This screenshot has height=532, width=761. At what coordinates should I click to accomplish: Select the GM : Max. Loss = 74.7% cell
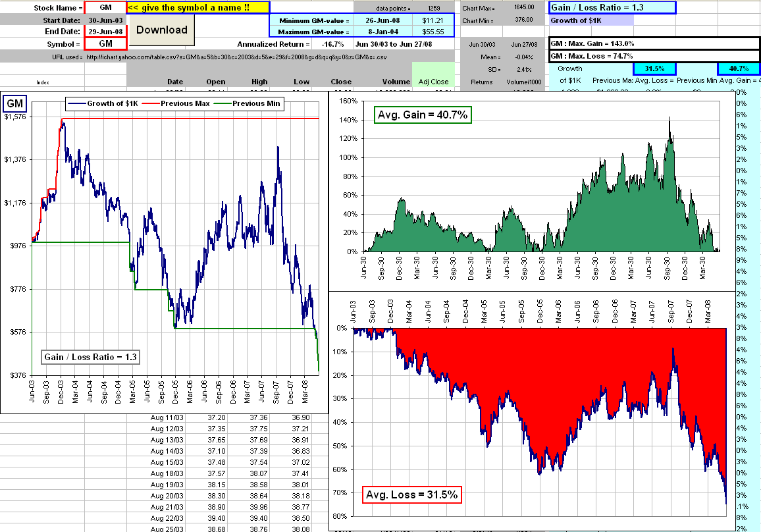tap(654, 56)
